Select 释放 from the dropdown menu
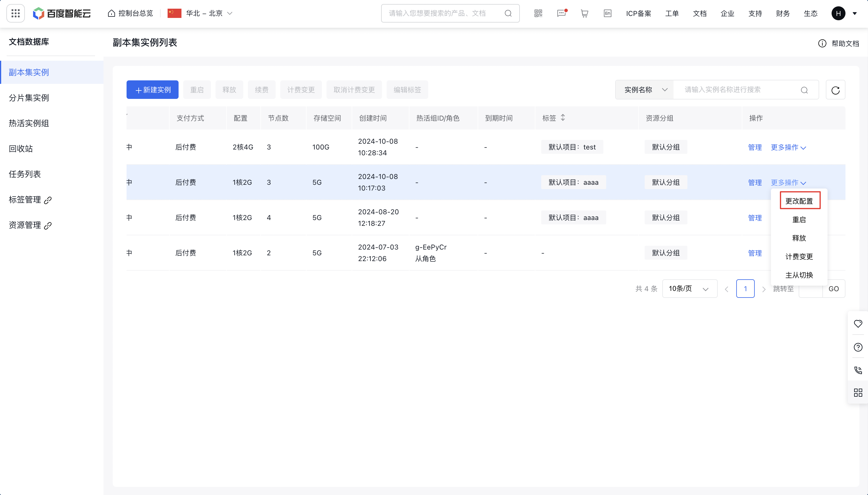The image size is (868, 495). tap(799, 238)
